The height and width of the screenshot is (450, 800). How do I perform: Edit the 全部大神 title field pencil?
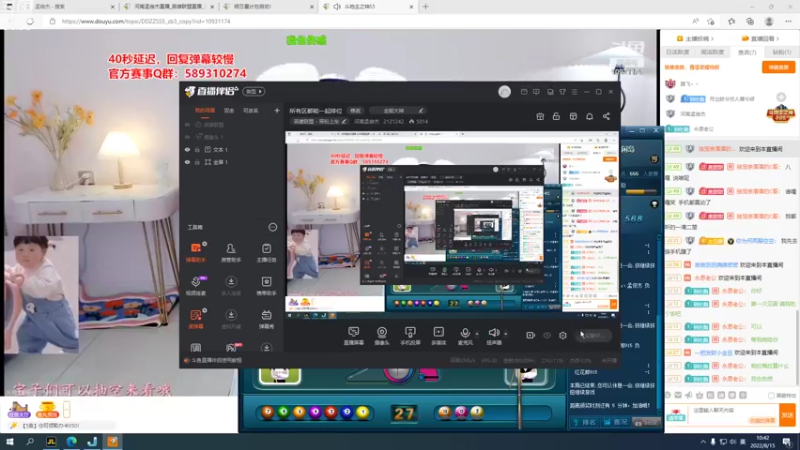[x=420, y=111]
